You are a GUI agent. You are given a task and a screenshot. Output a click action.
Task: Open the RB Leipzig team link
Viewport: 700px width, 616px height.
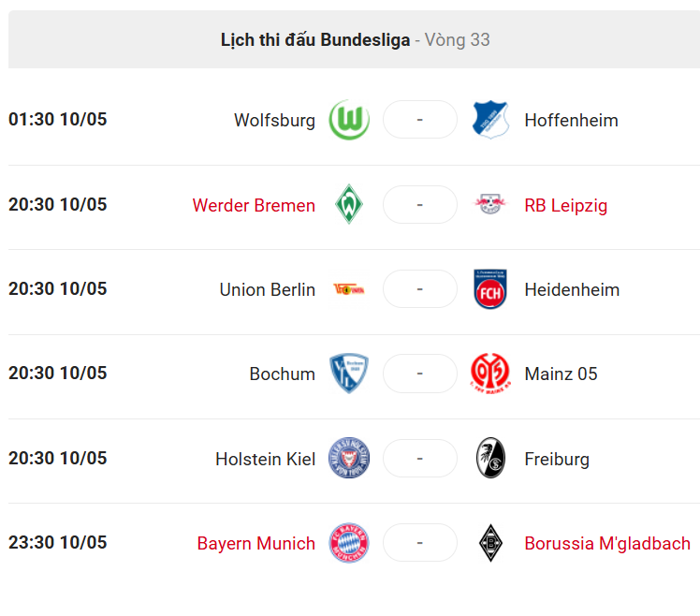point(565,205)
